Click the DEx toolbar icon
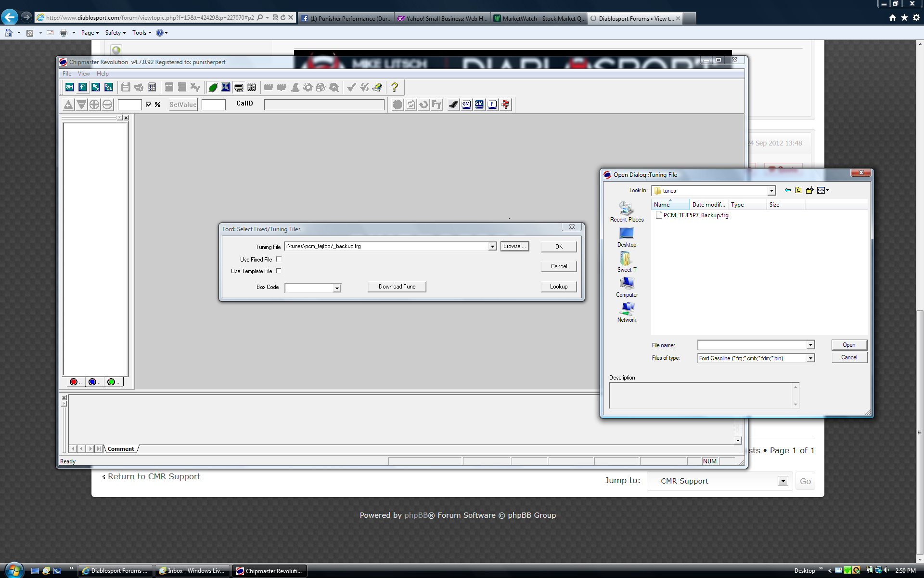Viewport: 924px width, 578px height. point(96,87)
